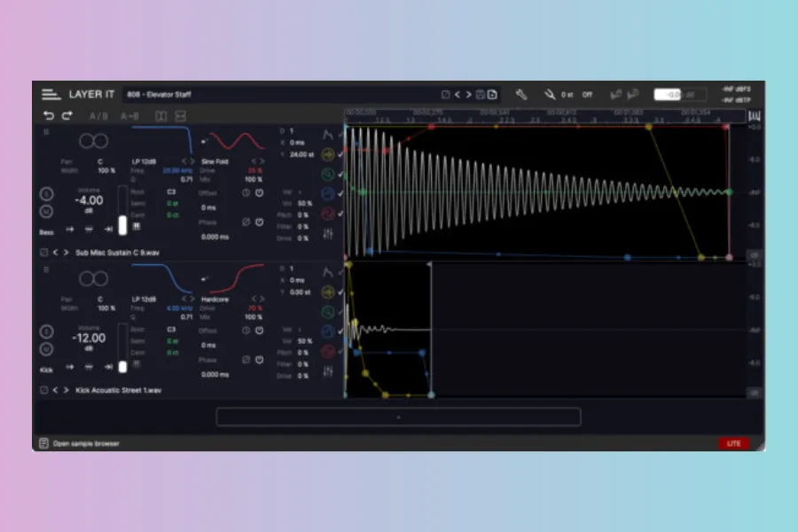Select green envelope icon on Bass layer
This screenshot has height=532, width=798.
tap(328, 174)
